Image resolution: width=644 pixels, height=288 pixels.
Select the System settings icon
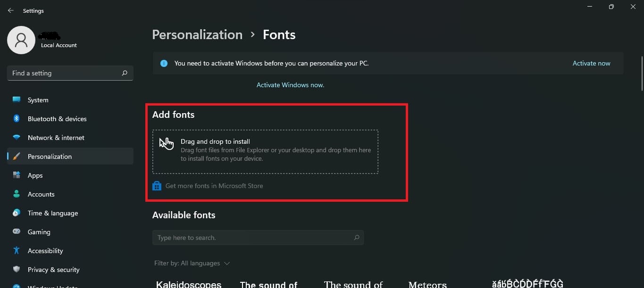point(16,99)
